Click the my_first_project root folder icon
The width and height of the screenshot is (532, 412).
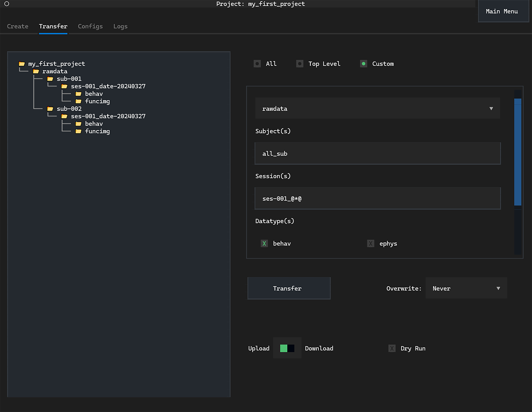(x=22, y=64)
